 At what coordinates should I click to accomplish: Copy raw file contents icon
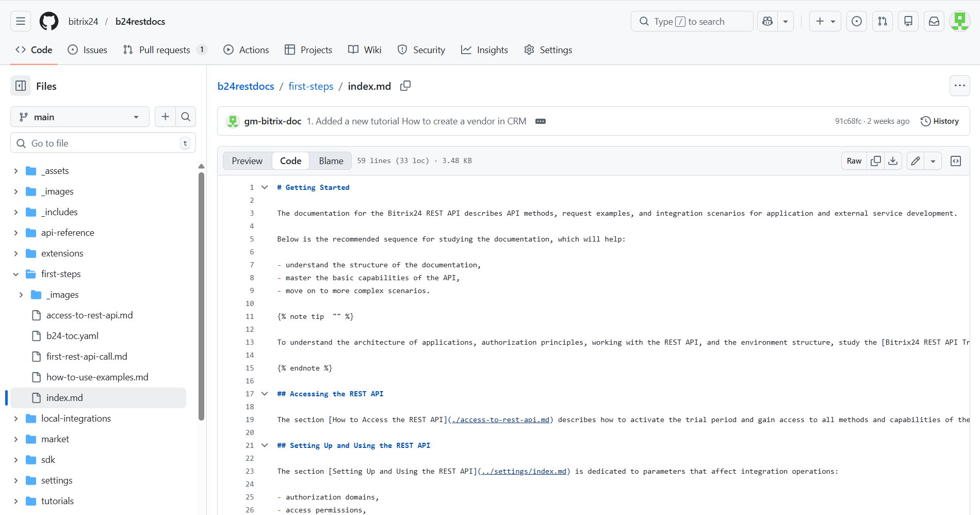(875, 160)
